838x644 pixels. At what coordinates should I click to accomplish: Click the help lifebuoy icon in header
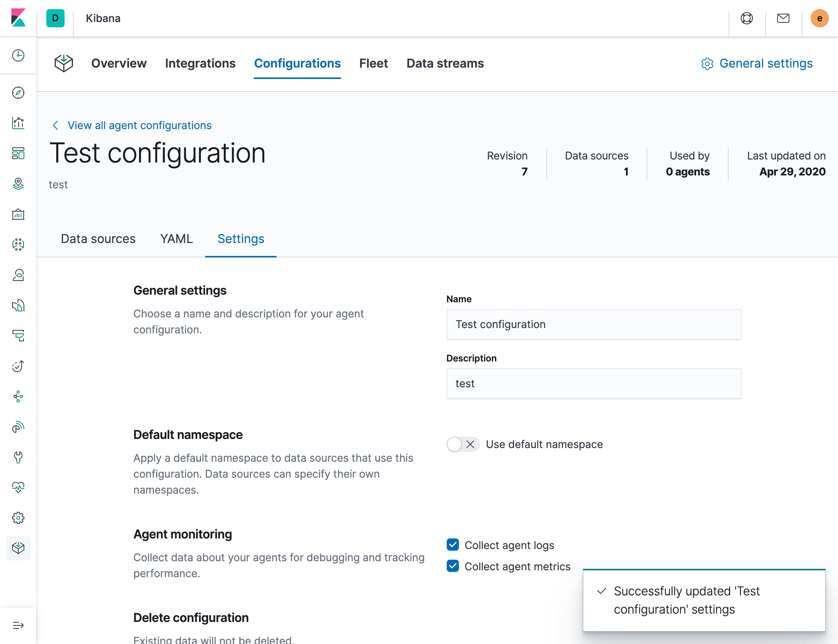[746, 18]
